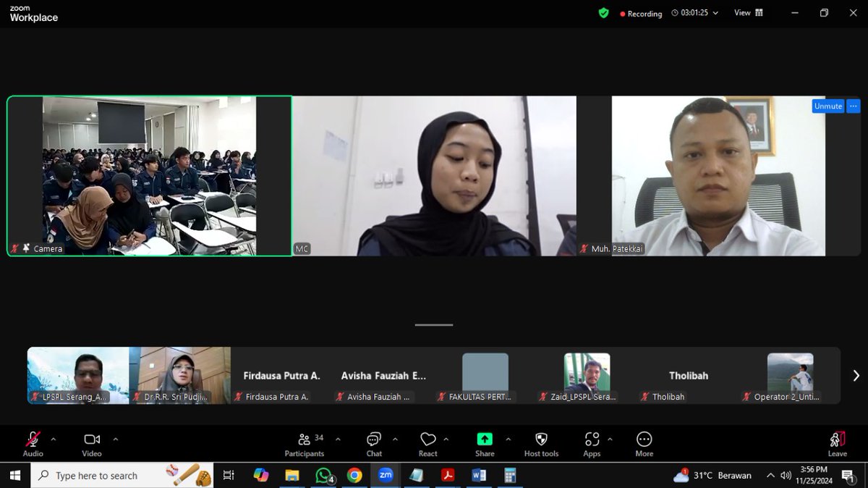Click the taskbar search box
The width and height of the screenshot is (868, 488).
click(122, 476)
